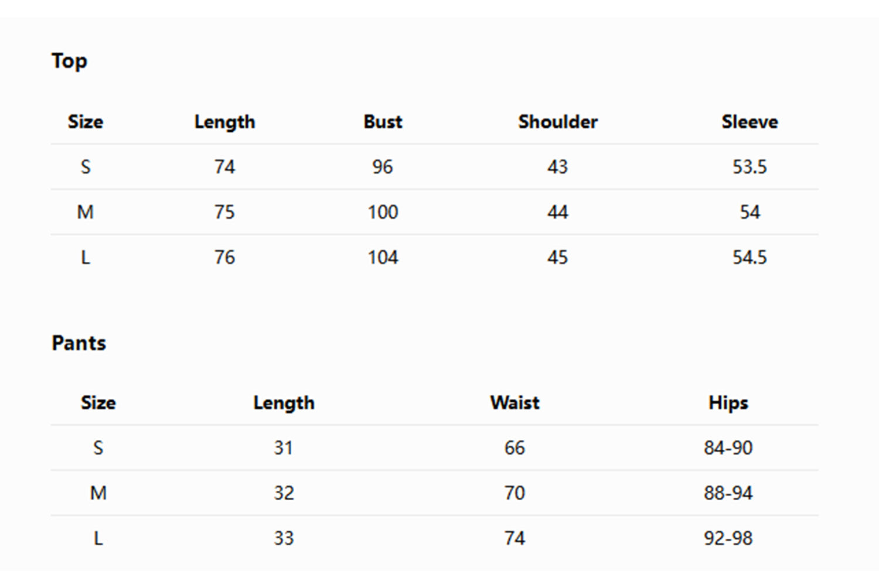Image resolution: width=879 pixels, height=588 pixels.
Task: Select the Bust column header
Action: (x=383, y=122)
